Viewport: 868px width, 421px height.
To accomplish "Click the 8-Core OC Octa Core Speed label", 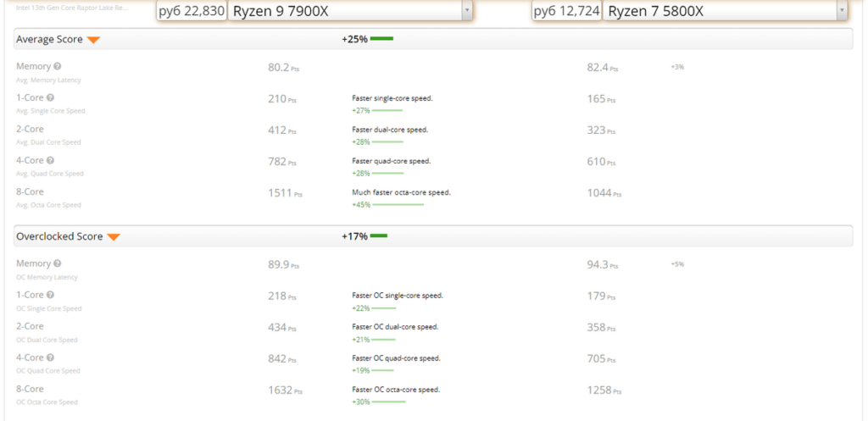I will [47, 395].
